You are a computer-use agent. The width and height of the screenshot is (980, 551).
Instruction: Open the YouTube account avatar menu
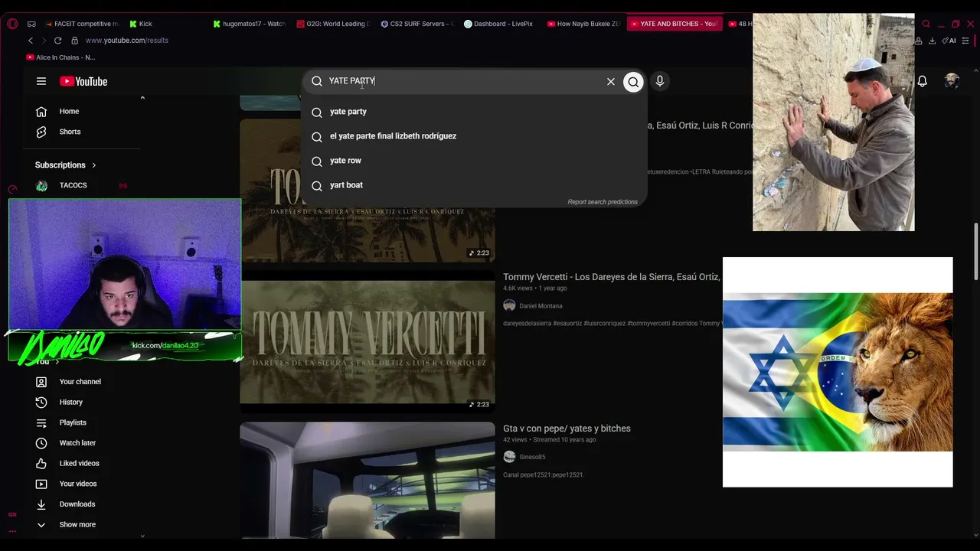coord(952,81)
